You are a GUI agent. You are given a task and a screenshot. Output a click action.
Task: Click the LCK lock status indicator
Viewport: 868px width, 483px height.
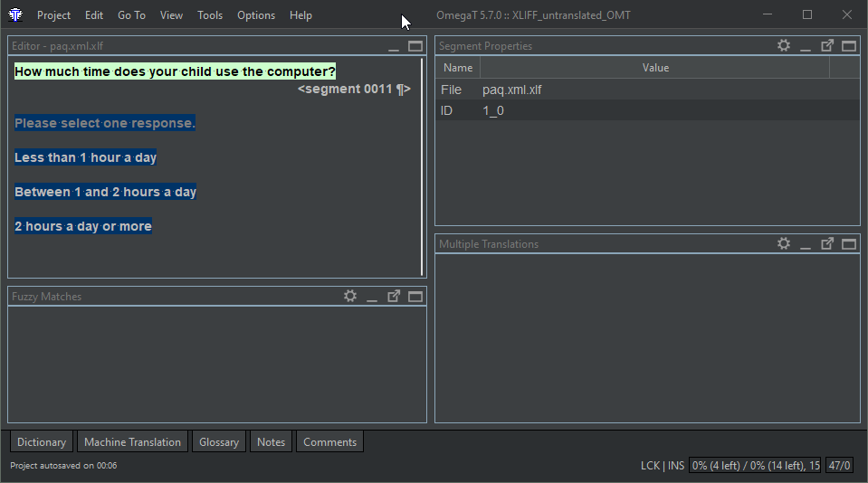pos(650,466)
